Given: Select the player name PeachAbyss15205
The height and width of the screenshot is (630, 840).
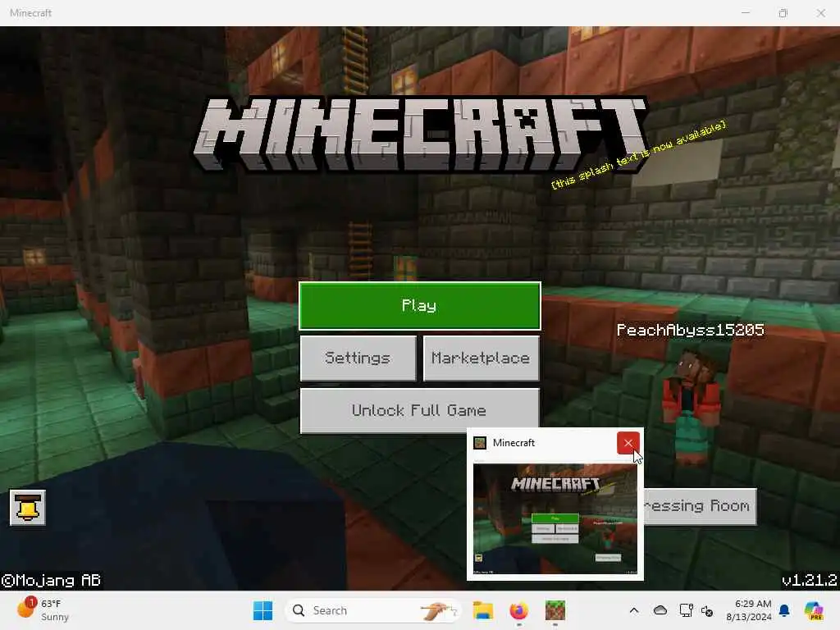Looking at the screenshot, I should pyautogui.click(x=690, y=330).
